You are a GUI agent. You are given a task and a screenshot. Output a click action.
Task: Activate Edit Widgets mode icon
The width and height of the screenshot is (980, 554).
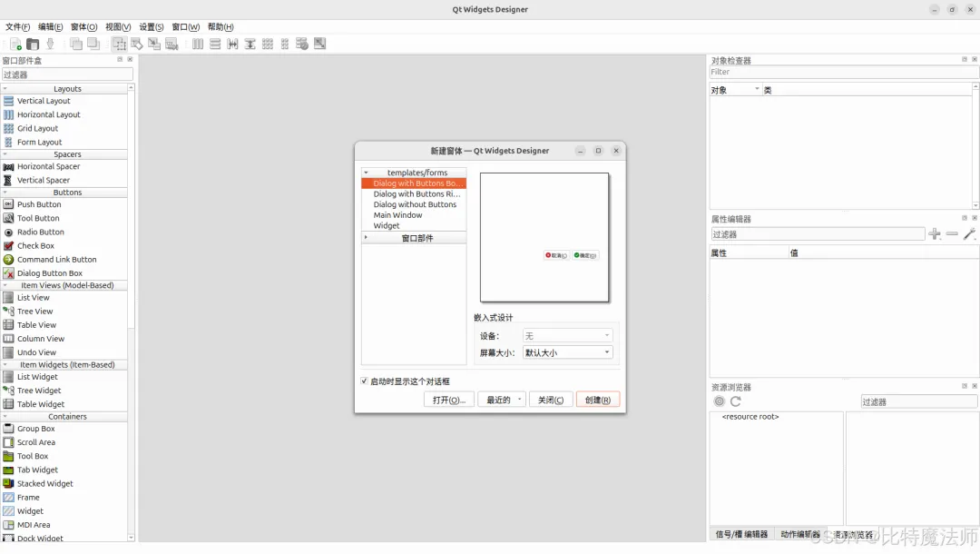[120, 44]
